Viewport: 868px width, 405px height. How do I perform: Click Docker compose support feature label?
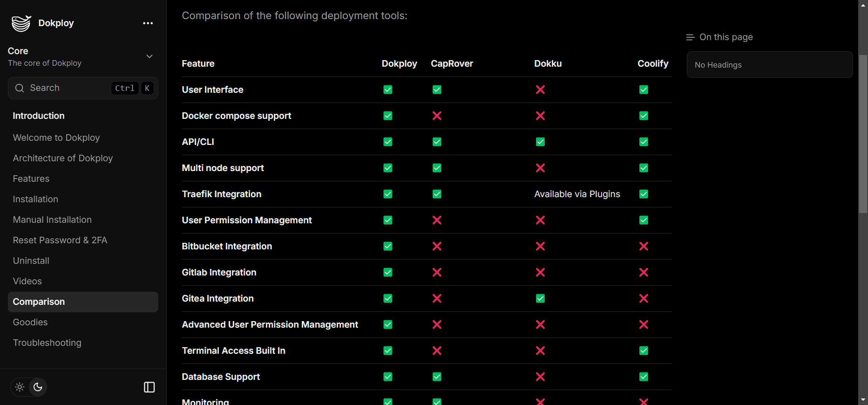point(237,116)
